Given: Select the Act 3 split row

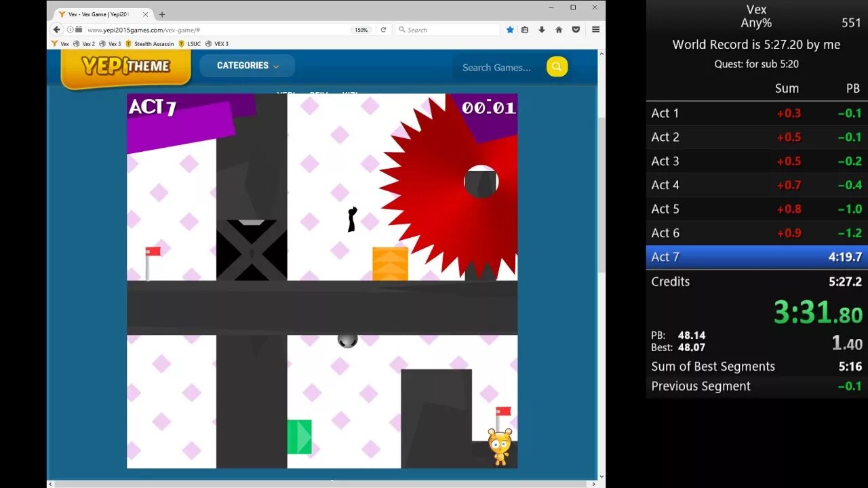Looking at the screenshot, I should coord(757,161).
